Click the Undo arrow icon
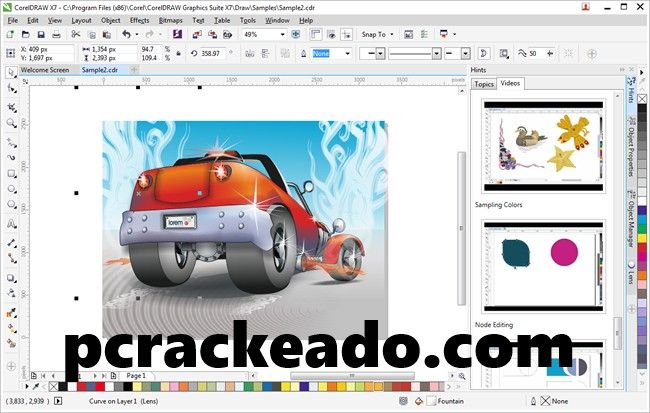Image resolution: width=650 pixels, height=413 pixels. click(x=125, y=34)
